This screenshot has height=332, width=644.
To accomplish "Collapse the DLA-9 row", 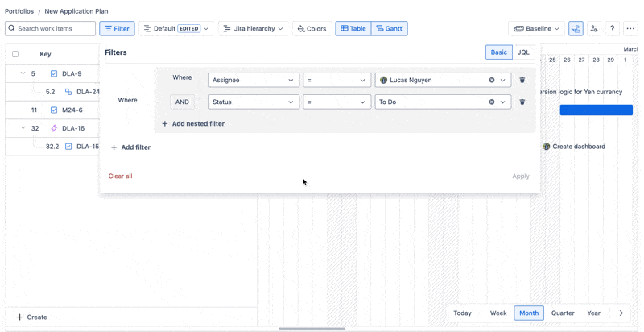I will coord(23,73).
